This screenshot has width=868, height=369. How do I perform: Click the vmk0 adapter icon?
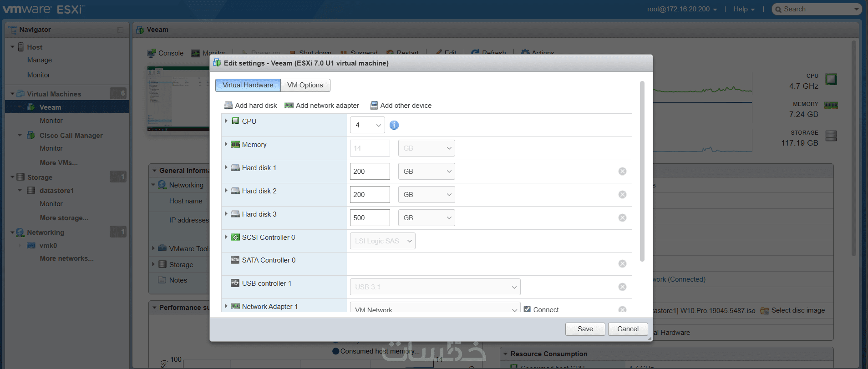point(31,246)
